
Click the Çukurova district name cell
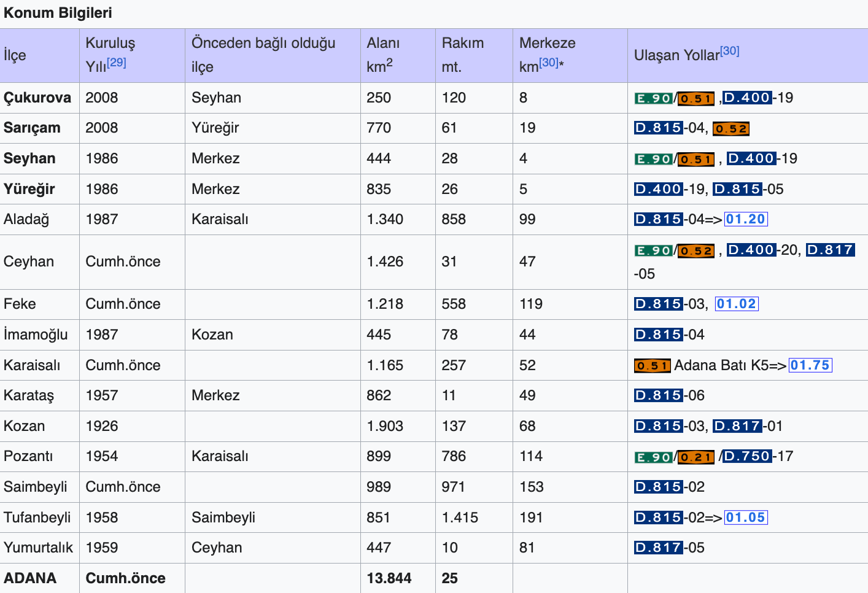[x=37, y=98]
